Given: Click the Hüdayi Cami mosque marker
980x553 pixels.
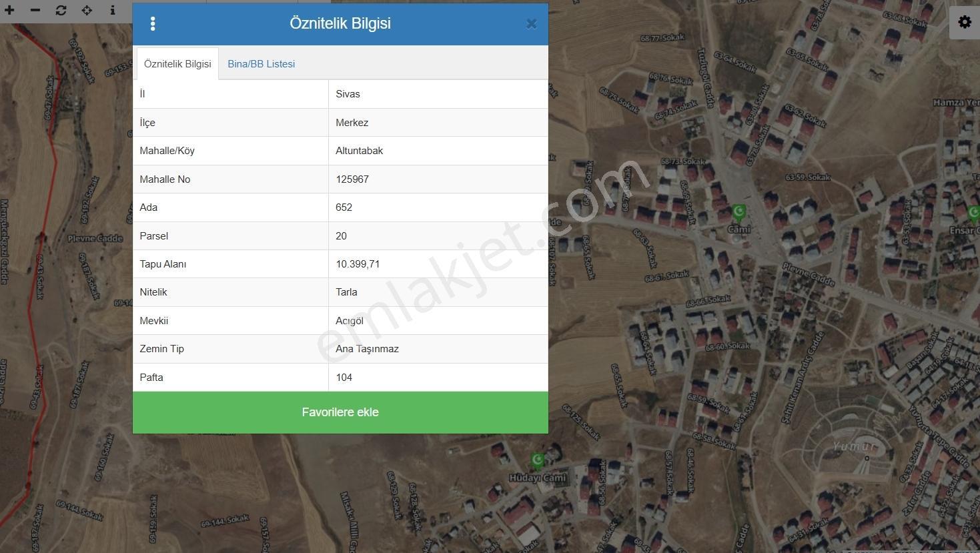Looking at the screenshot, I should pyautogui.click(x=538, y=461).
